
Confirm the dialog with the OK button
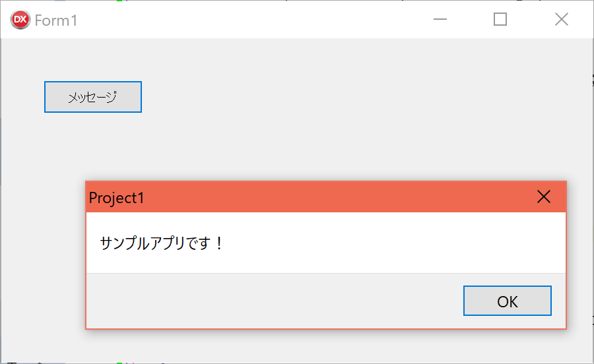pos(508,301)
